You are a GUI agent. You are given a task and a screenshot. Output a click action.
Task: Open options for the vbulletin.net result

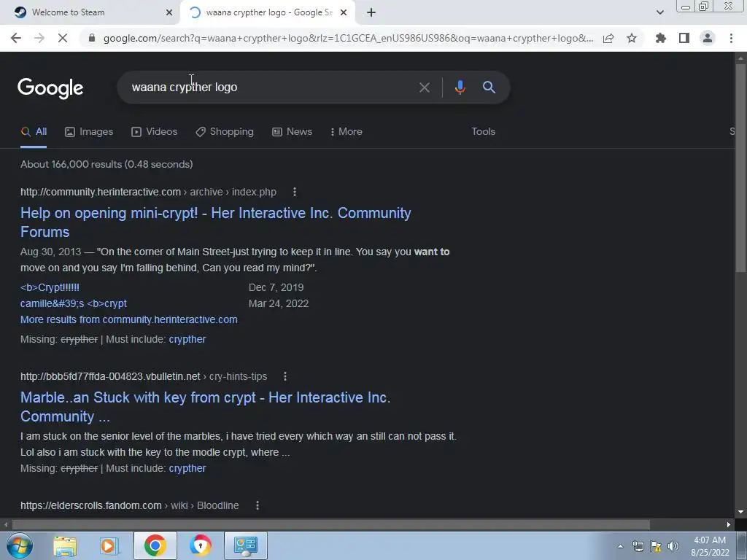point(285,376)
